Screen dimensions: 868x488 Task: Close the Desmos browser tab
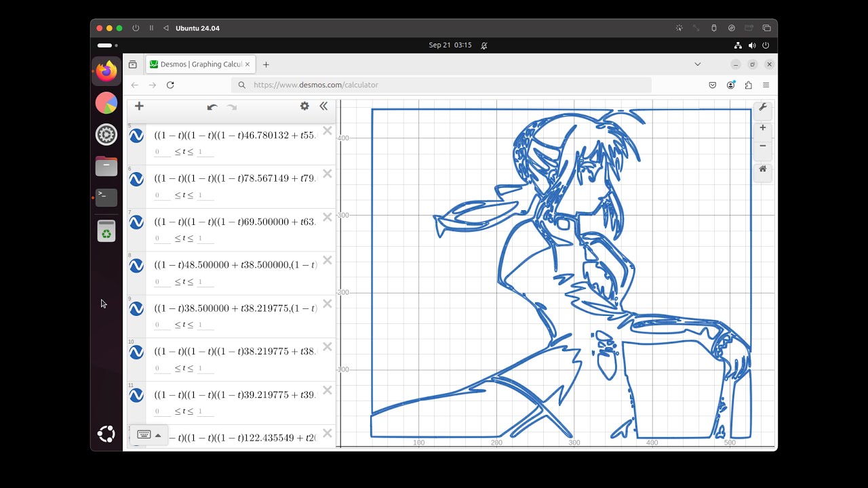click(x=248, y=64)
